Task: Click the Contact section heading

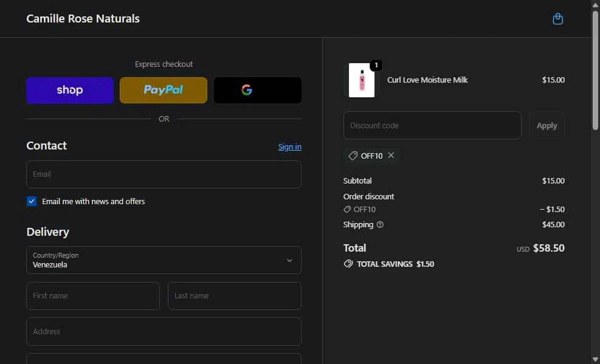Action: coord(47,145)
